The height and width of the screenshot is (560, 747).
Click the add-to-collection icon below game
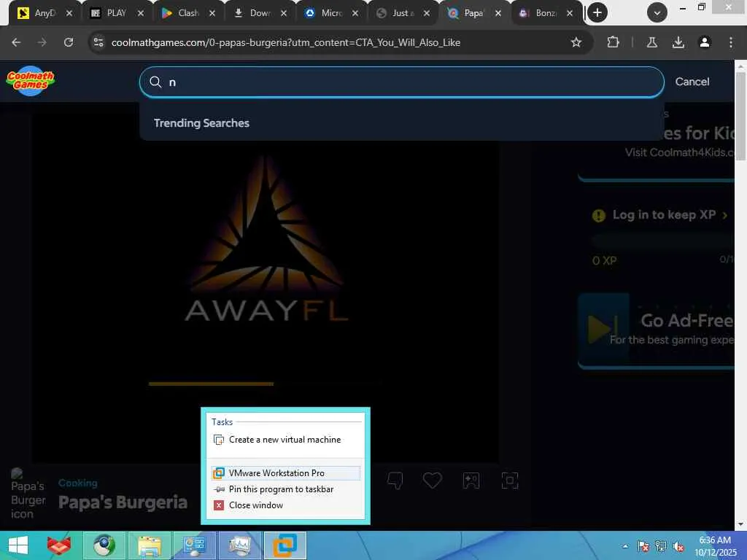pos(471,481)
